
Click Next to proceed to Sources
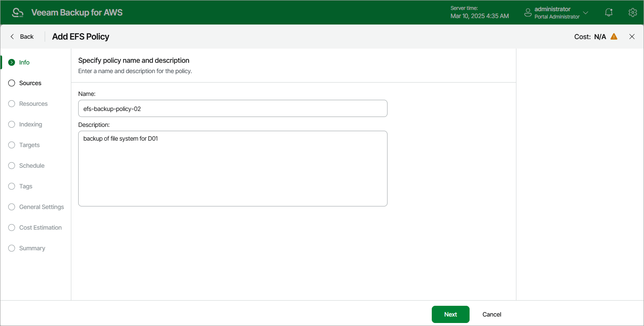pyautogui.click(x=450, y=314)
